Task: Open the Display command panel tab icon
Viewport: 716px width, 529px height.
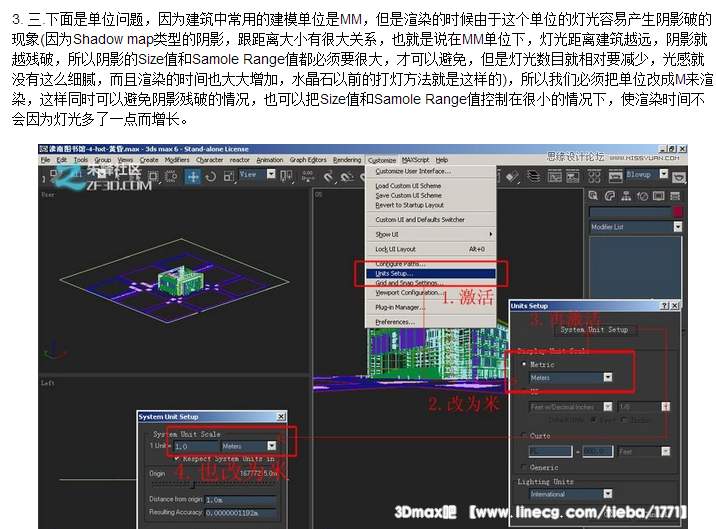Action: (658, 196)
